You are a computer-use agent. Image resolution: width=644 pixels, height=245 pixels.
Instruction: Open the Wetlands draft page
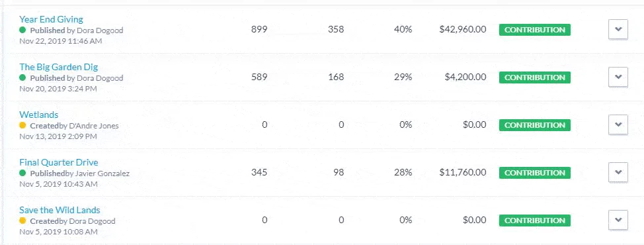[38, 115]
